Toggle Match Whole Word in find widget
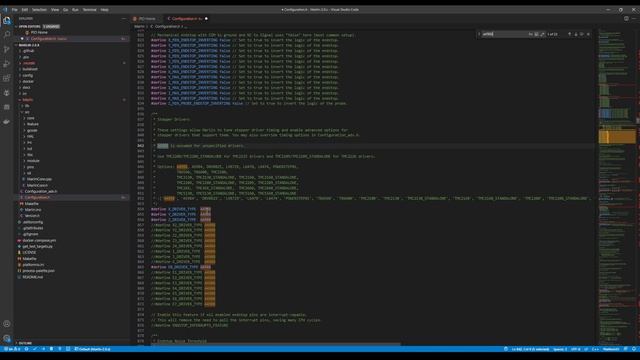 536,34
